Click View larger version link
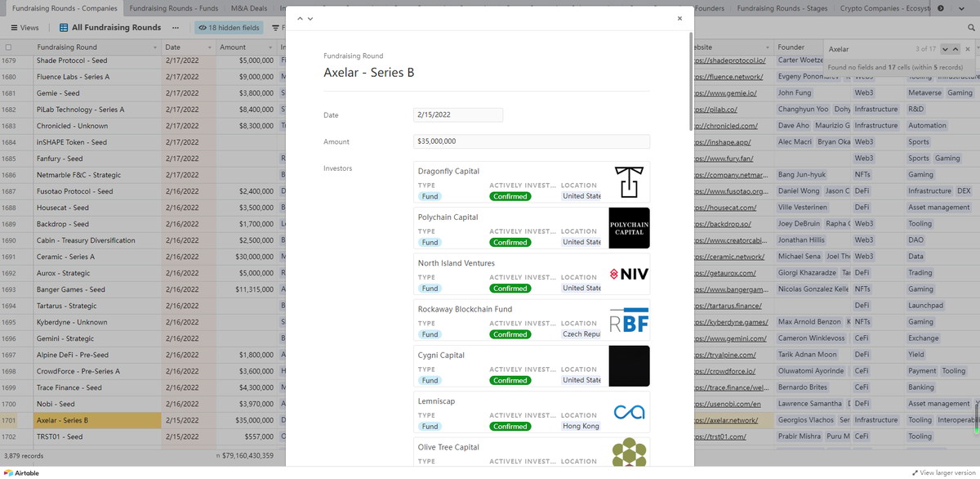This screenshot has height=479, width=980. [944, 472]
